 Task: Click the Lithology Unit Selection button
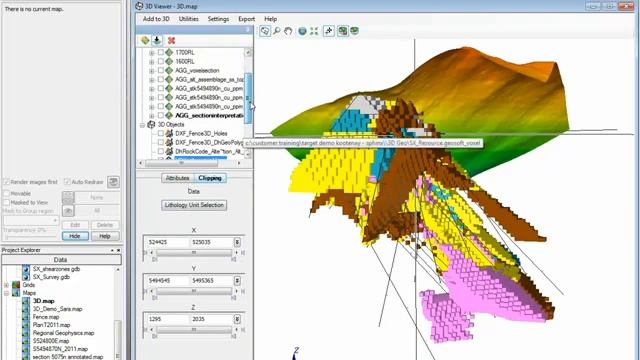click(194, 205)
